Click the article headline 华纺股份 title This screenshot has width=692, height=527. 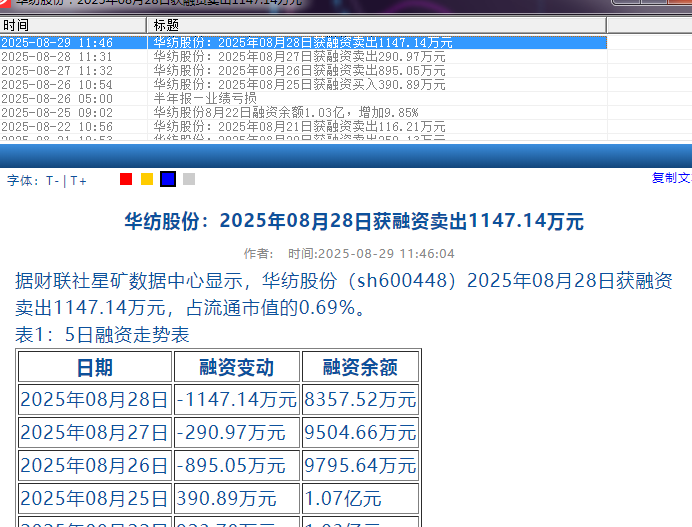[354, 221]
